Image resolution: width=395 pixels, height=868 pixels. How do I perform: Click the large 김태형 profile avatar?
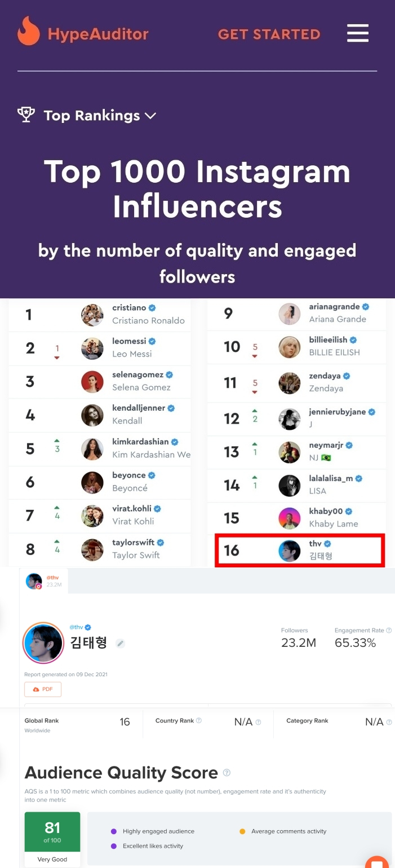(43, 643)
